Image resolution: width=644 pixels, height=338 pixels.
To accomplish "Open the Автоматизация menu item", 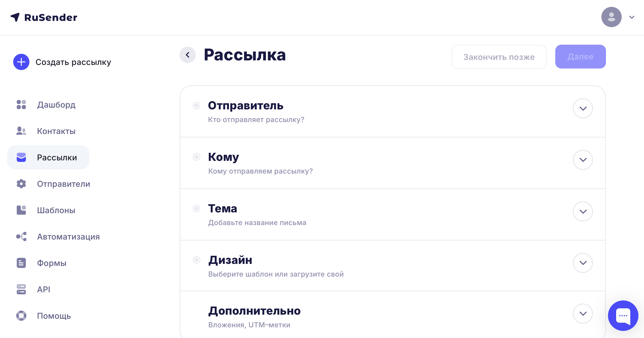I will pos(68,237).
